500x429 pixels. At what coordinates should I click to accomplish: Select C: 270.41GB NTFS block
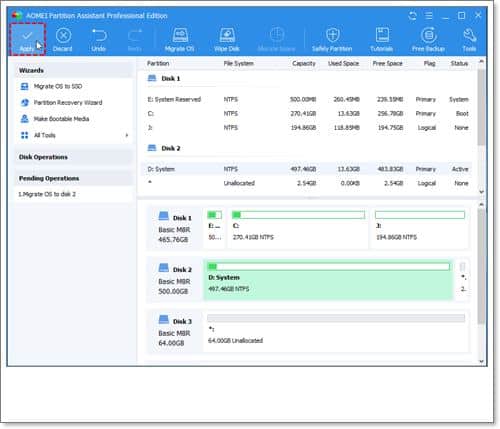pos(298,228)
